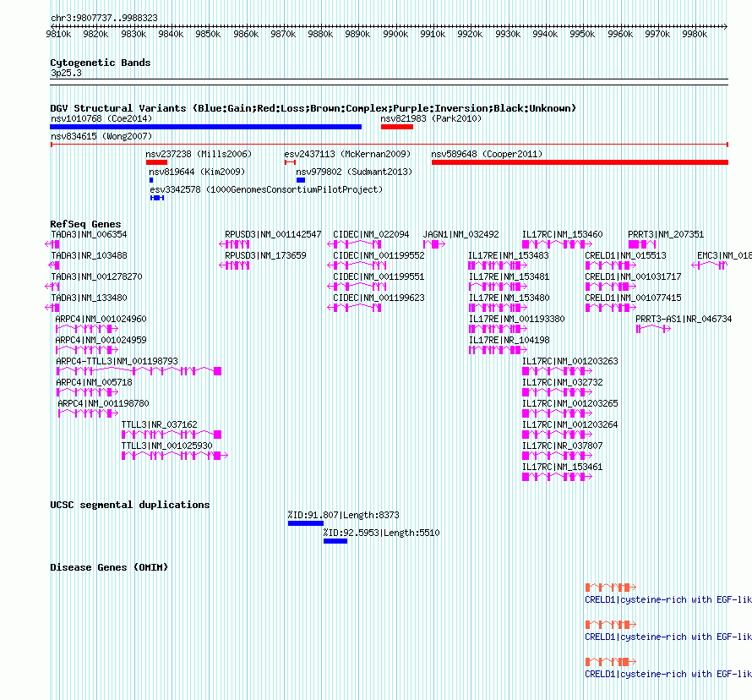Click transcript label TTLL3|NM_001025930
This screenshot has width=752, height=700.
point(166,446)
